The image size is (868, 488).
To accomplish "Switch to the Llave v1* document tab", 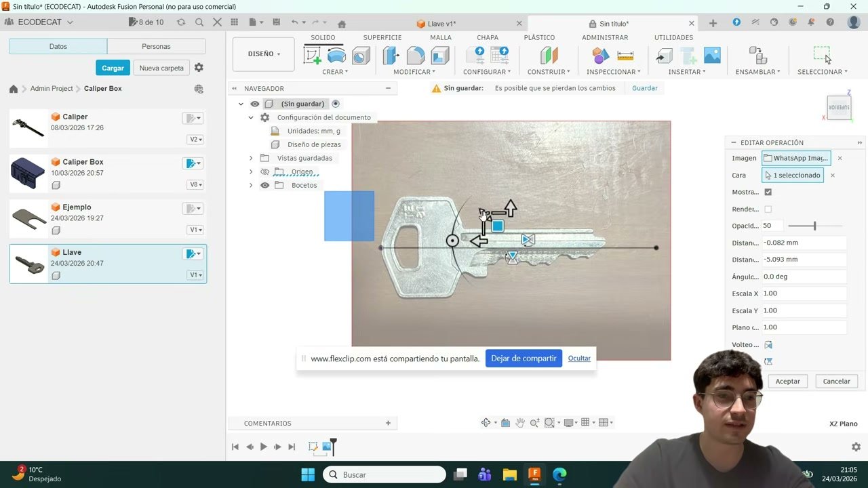I will (441, 24).
